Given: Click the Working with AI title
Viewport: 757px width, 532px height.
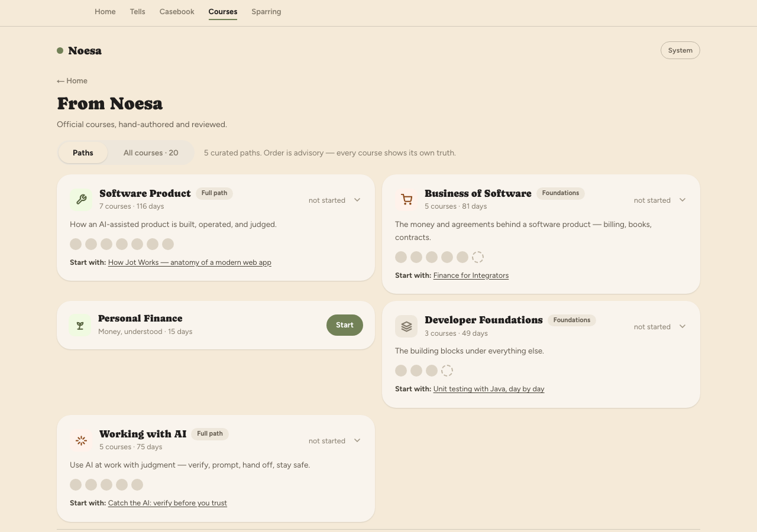Looking at the screenshot, I should click(x=143, y=434).
